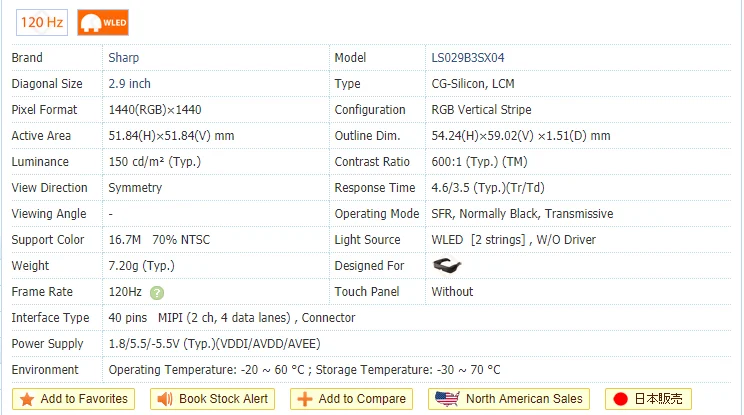Select the SFR, Normally Black, Transmissive value
744x415 pixels.
coord(522,214)
